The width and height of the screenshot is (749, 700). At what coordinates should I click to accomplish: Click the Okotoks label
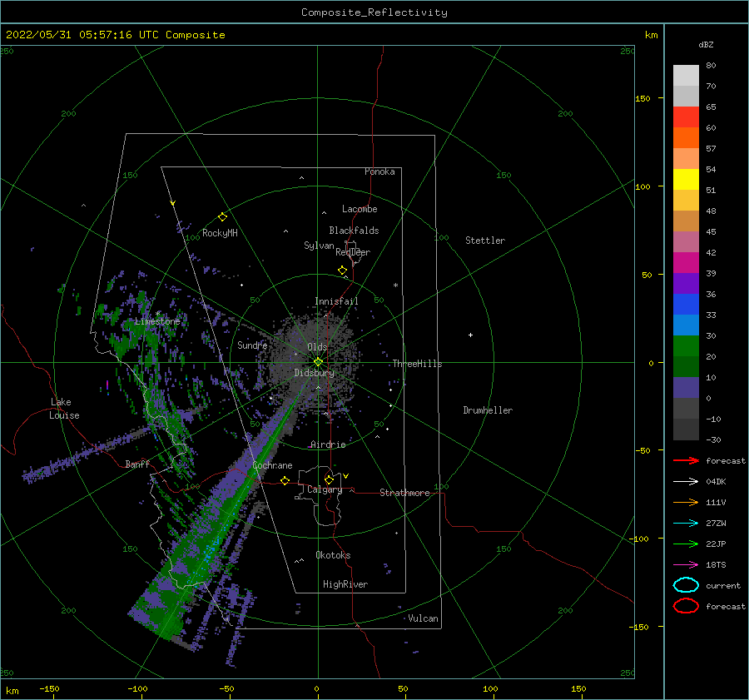(x=333, y=555)
